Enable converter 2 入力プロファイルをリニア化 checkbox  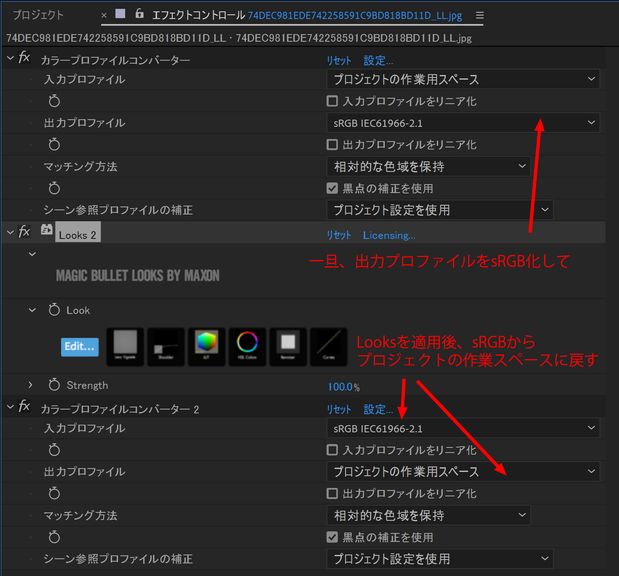point(332,450)
